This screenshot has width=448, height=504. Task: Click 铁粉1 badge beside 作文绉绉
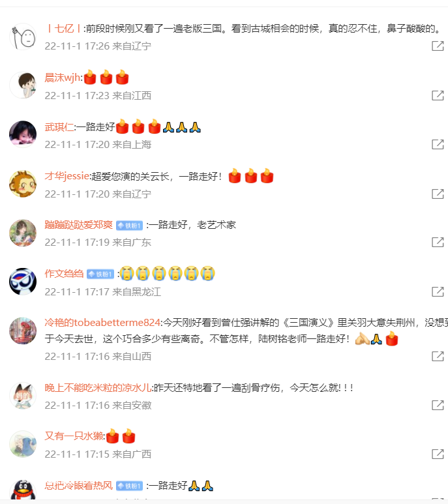pyautogui.click(x=100, y=274)
